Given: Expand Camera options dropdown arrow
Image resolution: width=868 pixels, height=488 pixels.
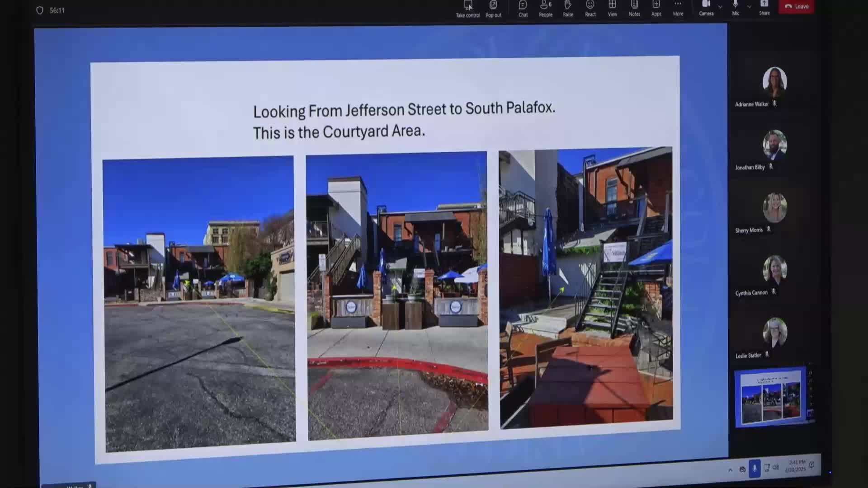Looking at the screenshot, I should tap(720, 7).
